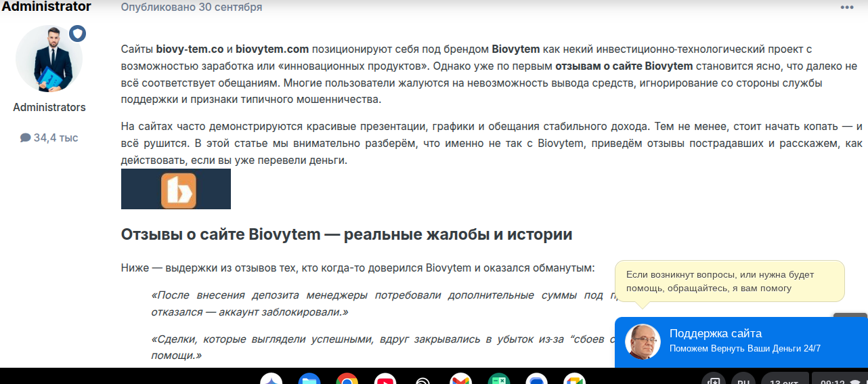Open the post date 'Опубликовано 30 сентября' link
The height and width of the screenshot is (384, 868).
(x=192, y=7)
